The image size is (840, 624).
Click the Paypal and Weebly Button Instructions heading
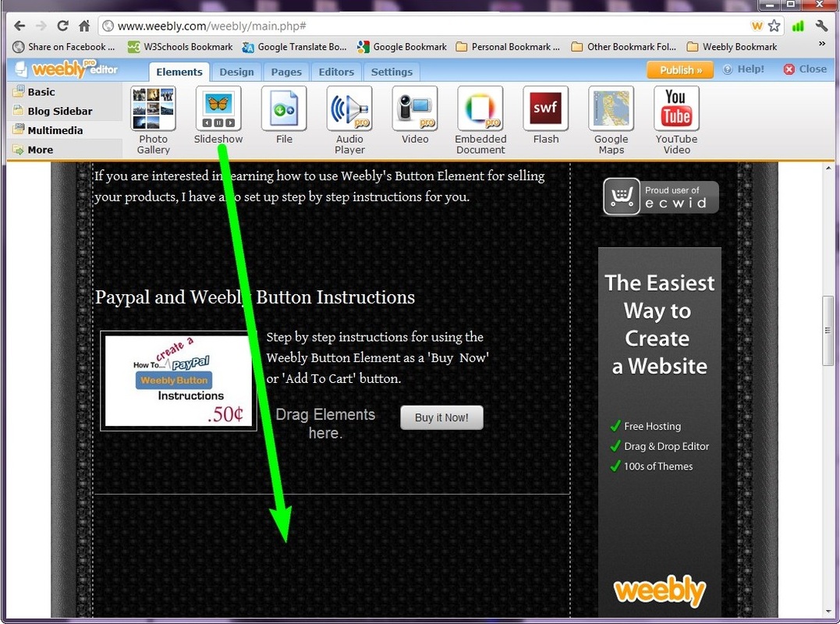[x=255, y=297]
